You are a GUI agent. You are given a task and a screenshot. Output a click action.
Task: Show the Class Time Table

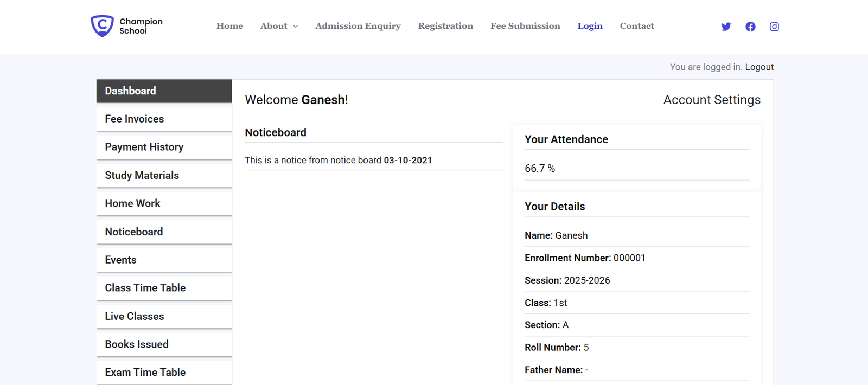point(164,288)
